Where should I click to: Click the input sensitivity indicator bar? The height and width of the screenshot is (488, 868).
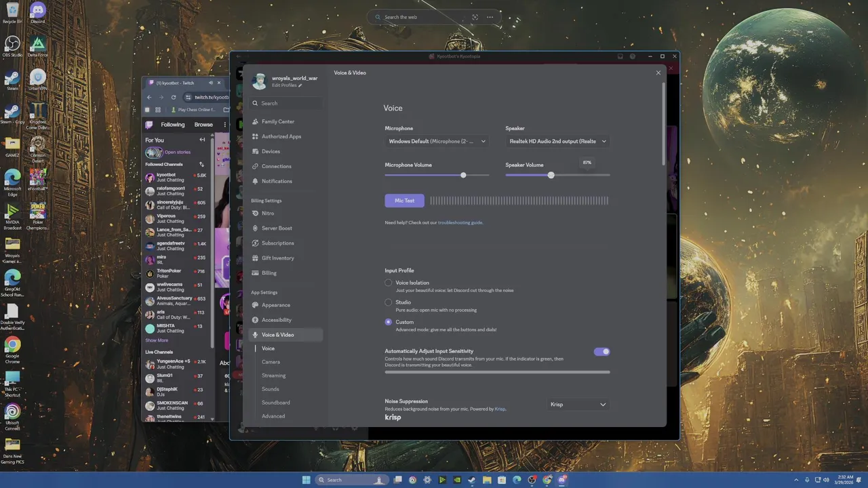(497, 372)
